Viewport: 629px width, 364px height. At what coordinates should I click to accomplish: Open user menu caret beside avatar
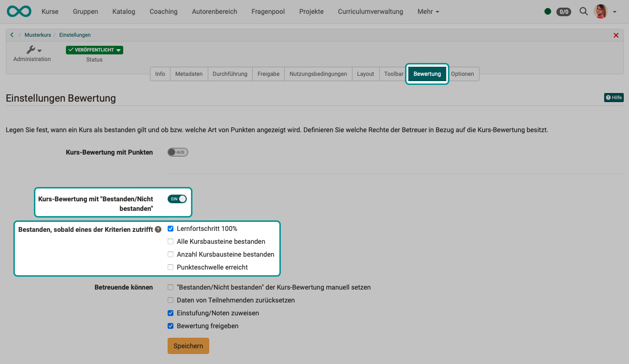[x=614, y=12]
